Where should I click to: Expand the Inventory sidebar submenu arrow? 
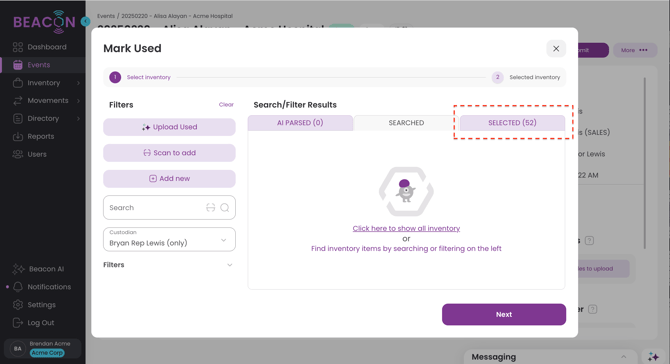coord(78,83)
